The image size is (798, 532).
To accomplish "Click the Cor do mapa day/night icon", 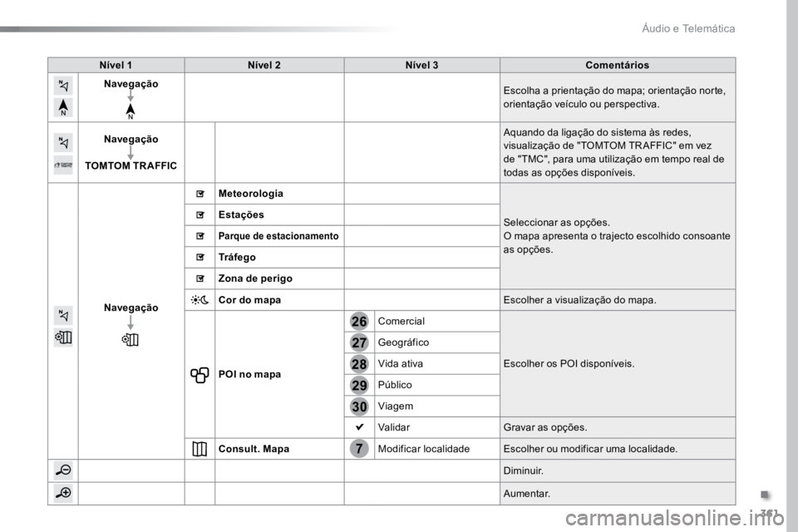I will 199,300.
